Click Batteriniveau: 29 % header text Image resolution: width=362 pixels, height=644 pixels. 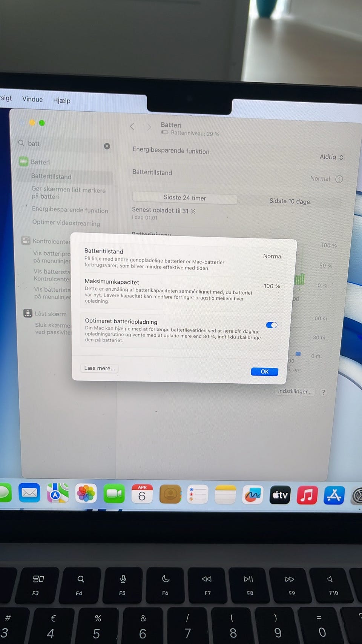click(195, 133)
